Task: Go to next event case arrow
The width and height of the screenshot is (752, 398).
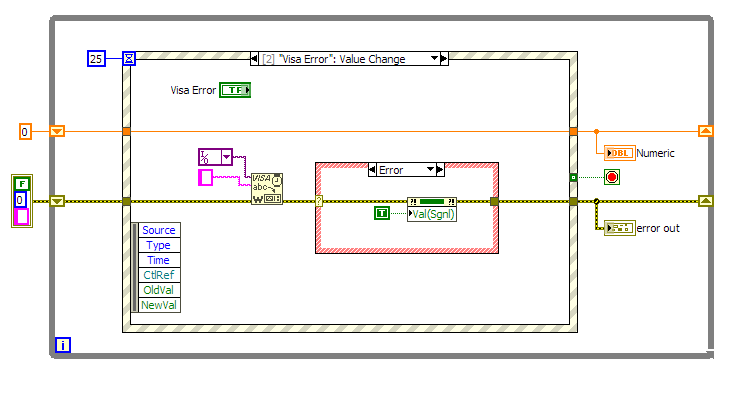Action: 444,59
